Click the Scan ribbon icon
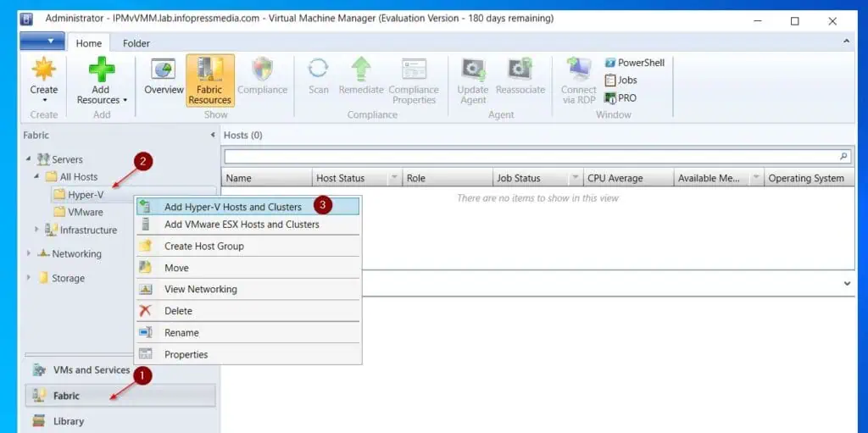The height and width of the screenshot is (433, 868). [319, 69]
